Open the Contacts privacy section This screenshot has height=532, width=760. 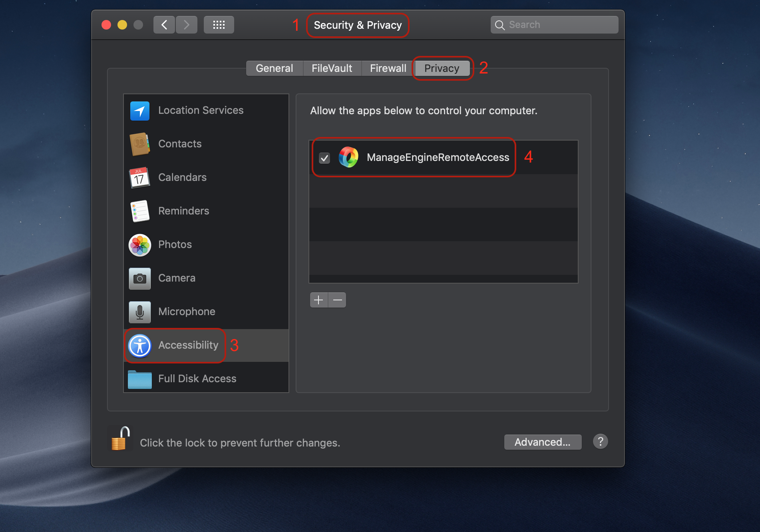179,144
